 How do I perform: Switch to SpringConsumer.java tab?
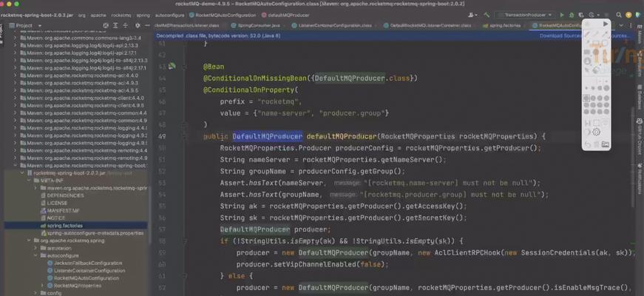click(x=255, y=25)
